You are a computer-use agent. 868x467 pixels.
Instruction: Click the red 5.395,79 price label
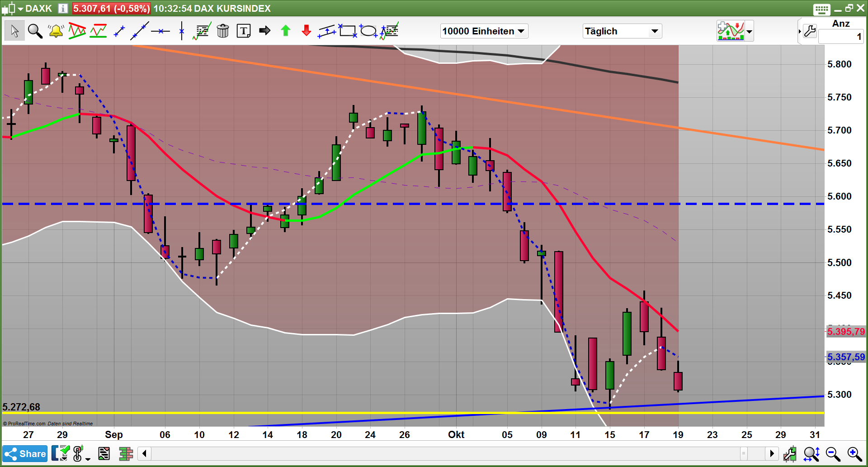coord(846,332)
